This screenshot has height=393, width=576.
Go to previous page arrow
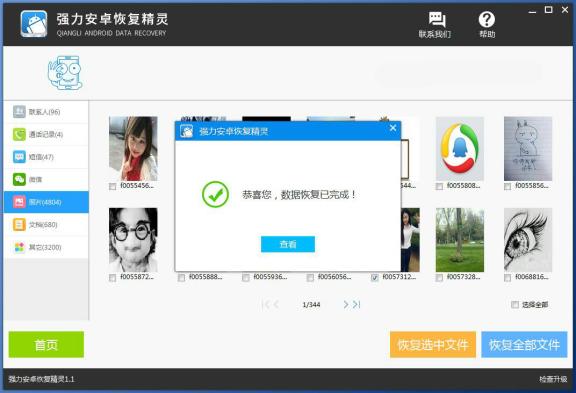[276, 304]
